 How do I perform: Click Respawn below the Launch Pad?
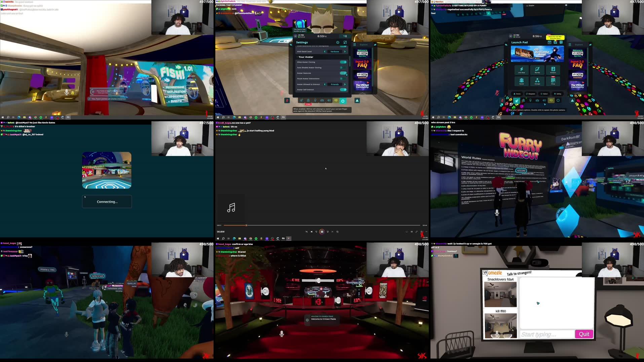click(x=530, y=94)
